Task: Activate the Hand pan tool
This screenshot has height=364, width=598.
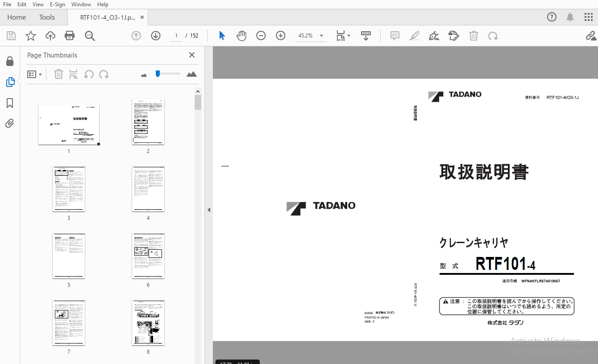Action: 241,36
